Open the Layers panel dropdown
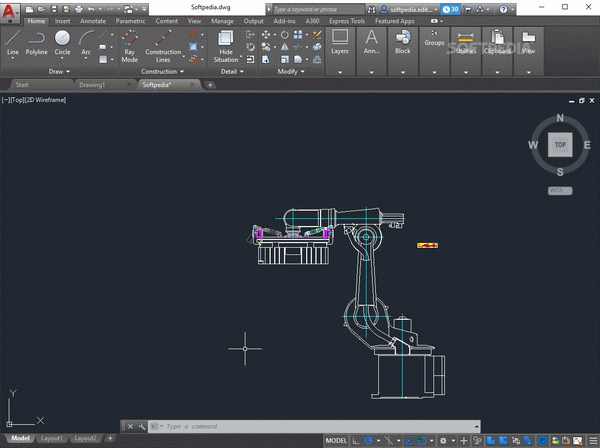600x448 pixels. click(340, 72)
